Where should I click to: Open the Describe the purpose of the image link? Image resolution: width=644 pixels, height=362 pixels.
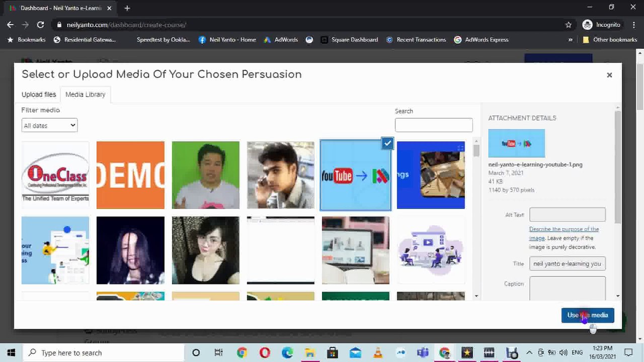(x=563, y=233)
